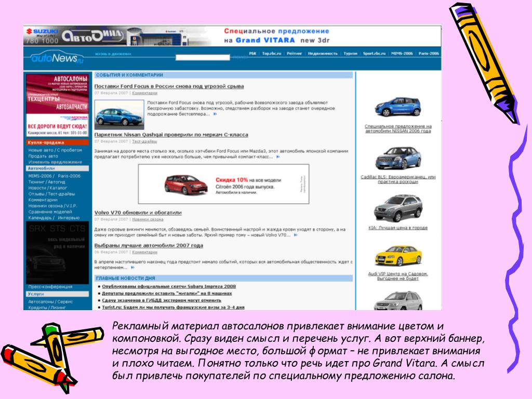The height and width of the screenshot is (399, 532).
Task: Open the Subaru Impreza 2008 sketches news link
Action: click(169, 286)
